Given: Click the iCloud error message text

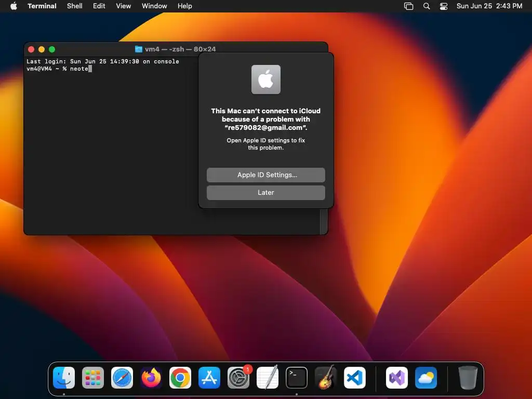Looking at the screenshot, I should 265,119.
